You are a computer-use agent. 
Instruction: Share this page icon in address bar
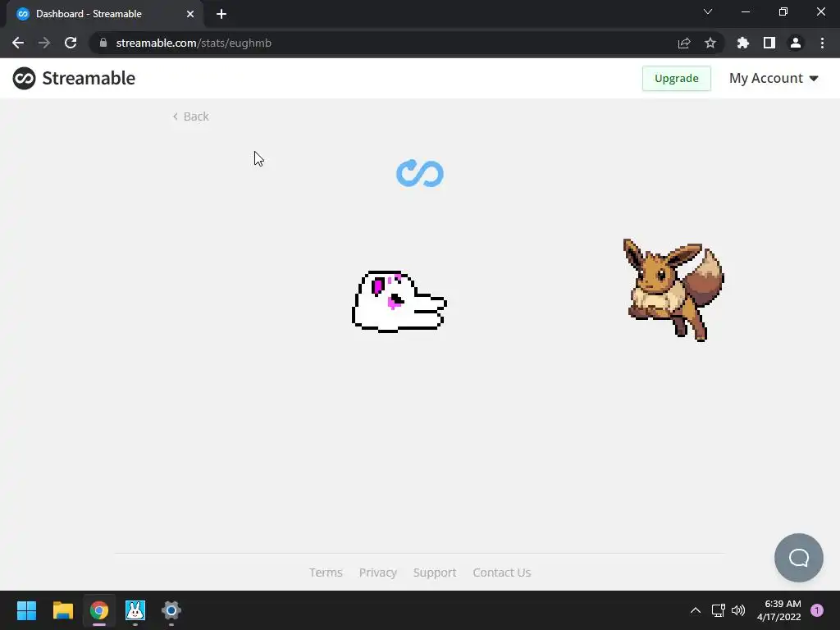click(x=683, y=43)
